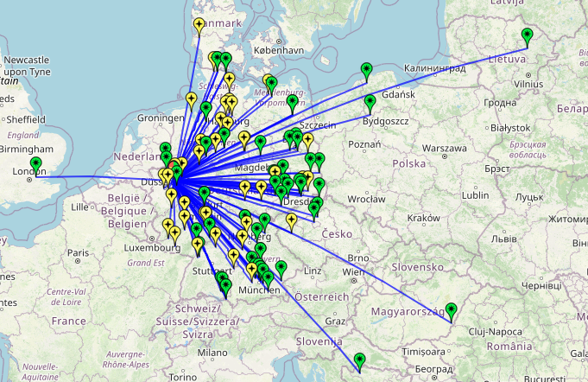Select the green marker in Lietuva
Viewport: 588px width, 382px height.
(528, 36)
